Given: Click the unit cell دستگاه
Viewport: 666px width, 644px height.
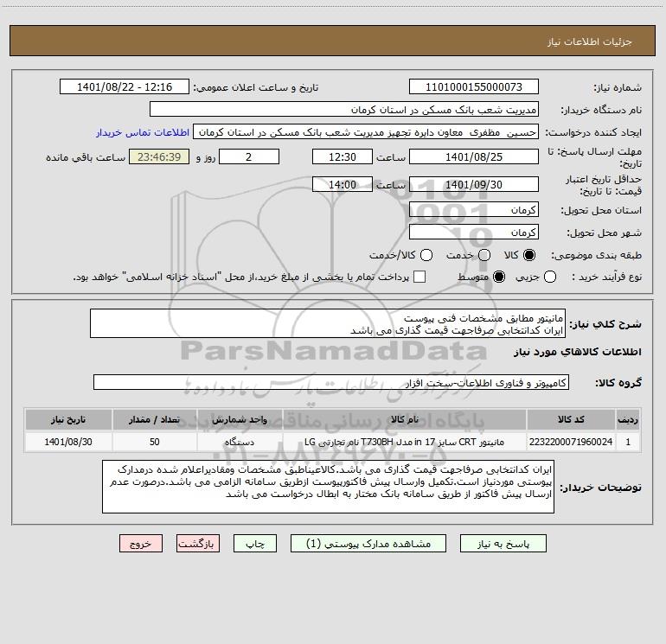Looking at the screenshot, I should coord(240,442).
